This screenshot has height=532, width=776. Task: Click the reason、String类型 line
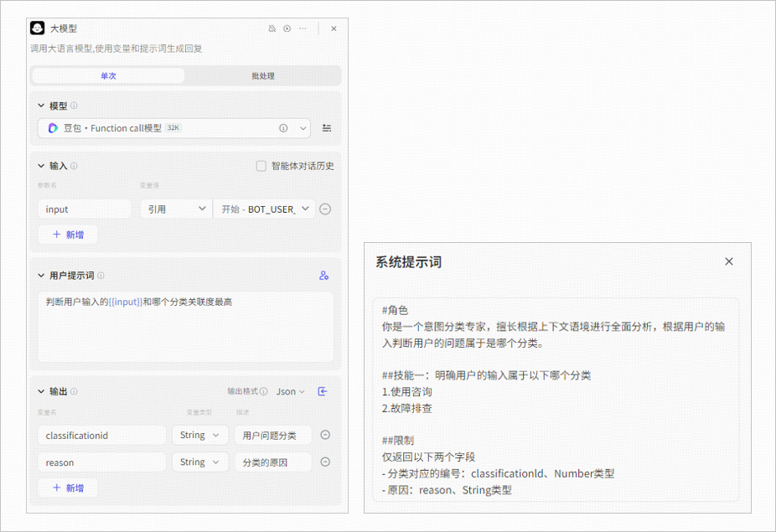(x=447, y=490)
